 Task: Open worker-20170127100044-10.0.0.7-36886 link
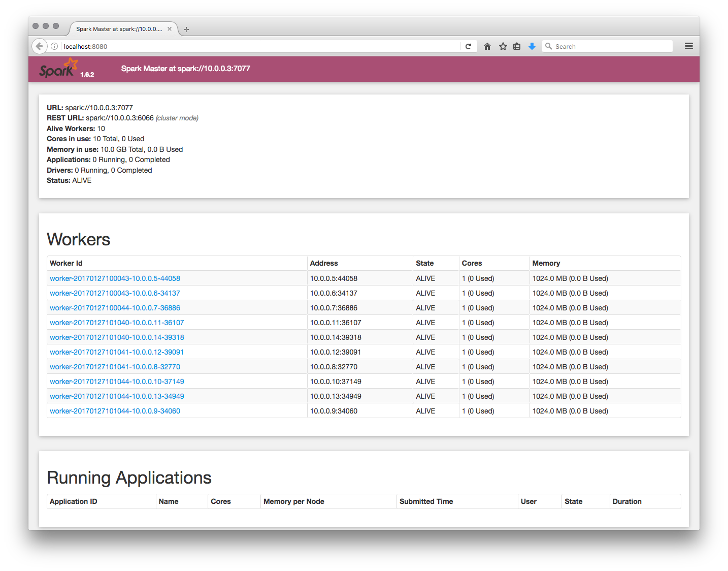pyautogui.click(x=115, y=308)
